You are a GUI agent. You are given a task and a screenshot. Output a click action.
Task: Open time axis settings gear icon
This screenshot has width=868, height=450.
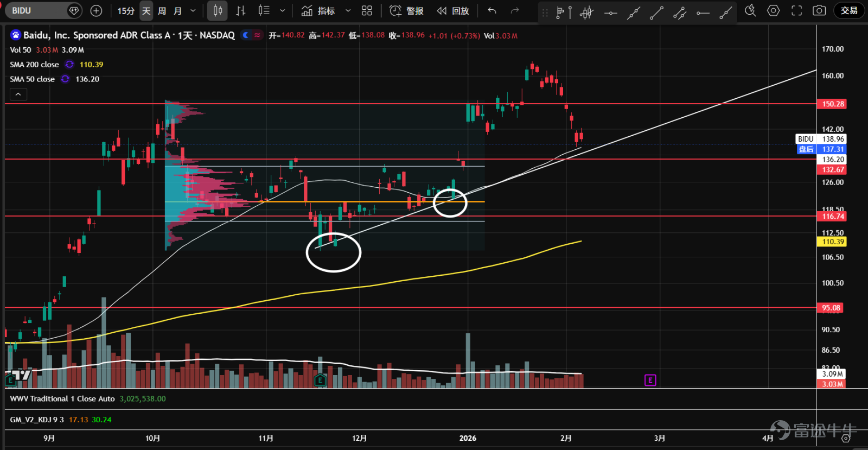[845, 438]
